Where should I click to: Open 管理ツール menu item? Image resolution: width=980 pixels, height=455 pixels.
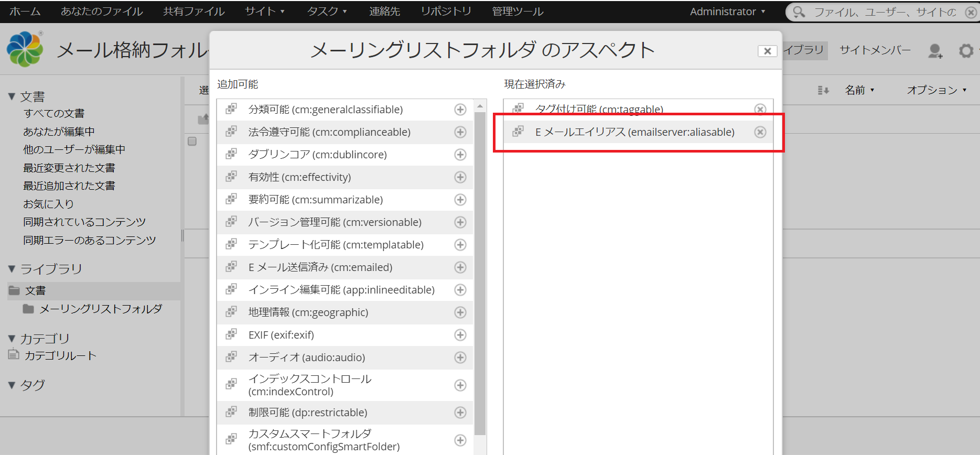pos(518,11)
